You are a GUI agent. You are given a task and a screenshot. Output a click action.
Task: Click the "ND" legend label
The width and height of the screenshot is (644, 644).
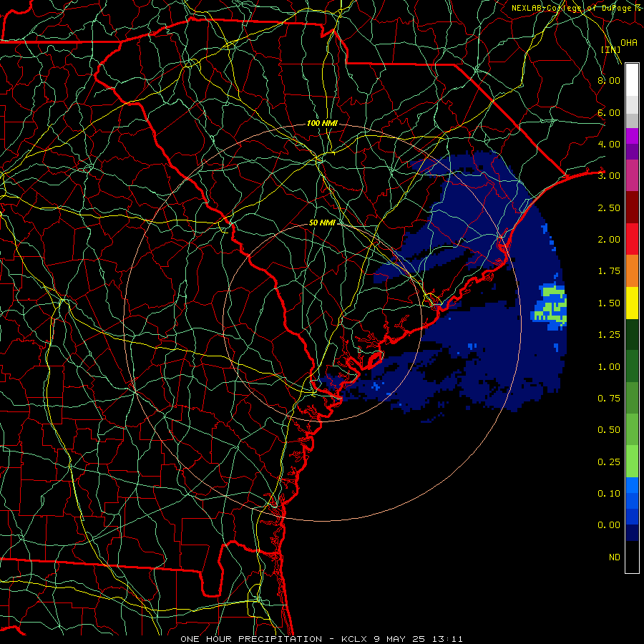[615, 557]
